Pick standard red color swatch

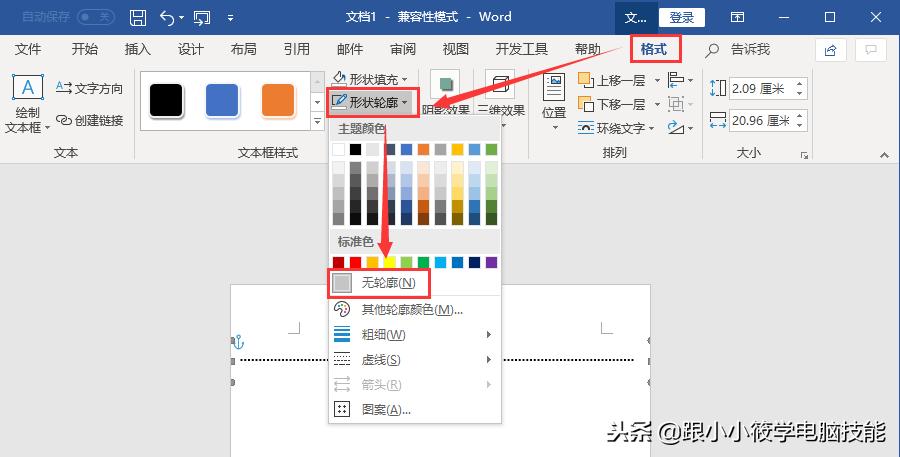tap(356, 262)
